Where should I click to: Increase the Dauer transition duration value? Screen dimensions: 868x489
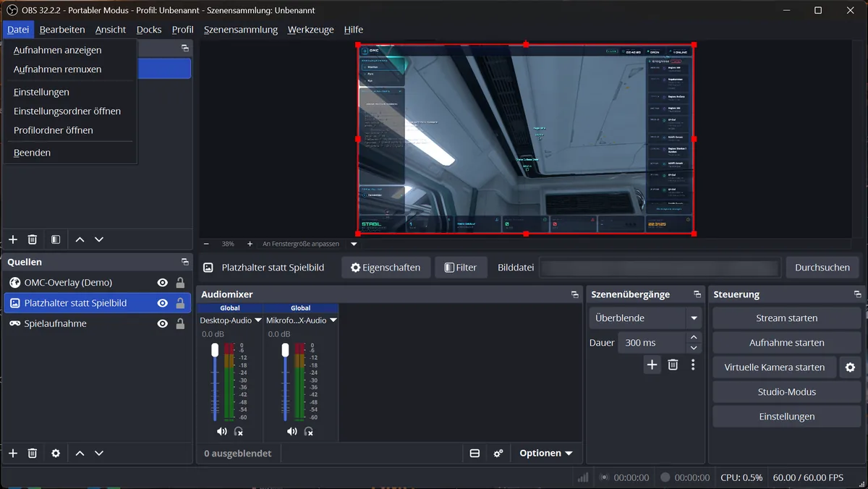pyautogui.click(x=694, y=338)
